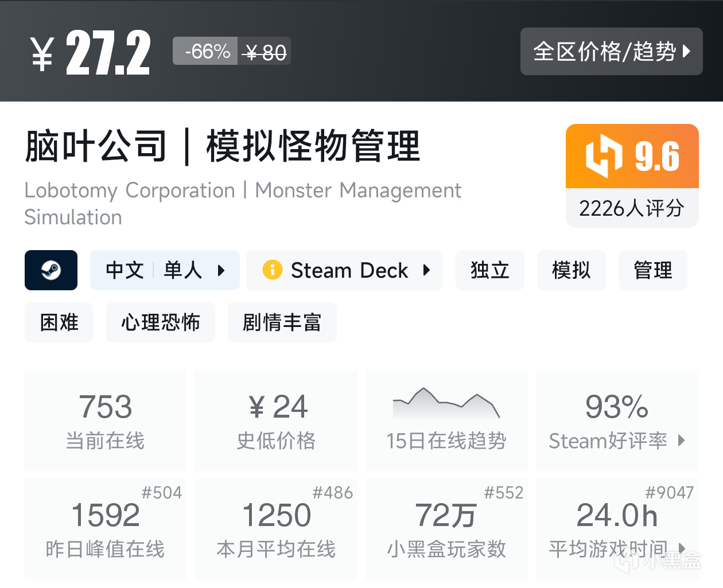The image size is (723, 588).
Task: Select the 独立 genre tag
Action: 489,270
